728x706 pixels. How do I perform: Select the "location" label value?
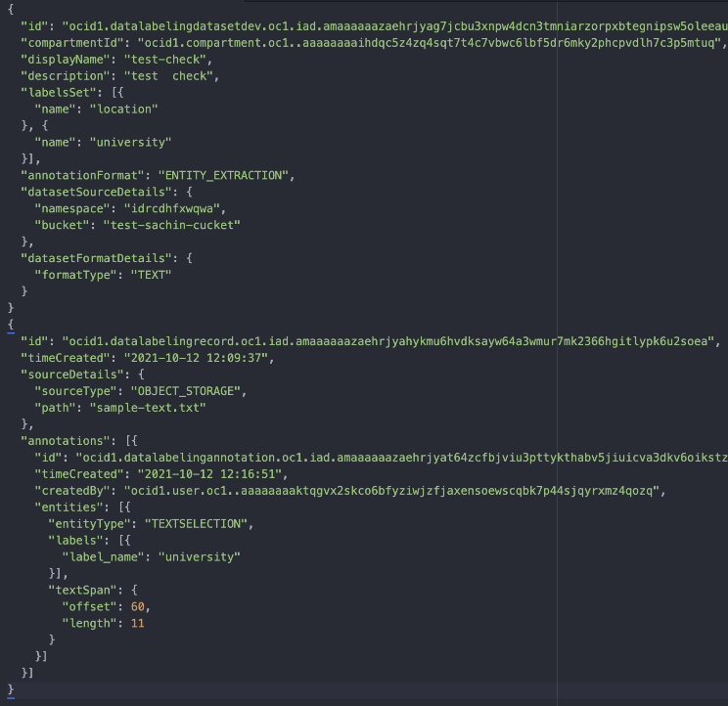123,110
